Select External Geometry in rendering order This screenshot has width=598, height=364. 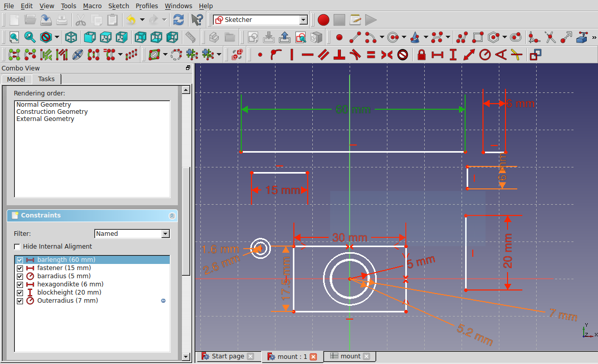pyautogui.click(x=45, y=119)
